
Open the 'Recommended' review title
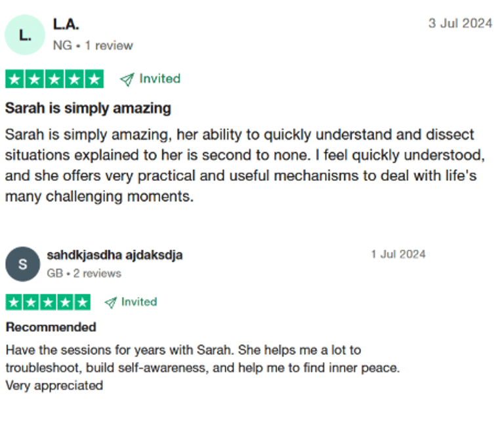click(x=51, y=327)
